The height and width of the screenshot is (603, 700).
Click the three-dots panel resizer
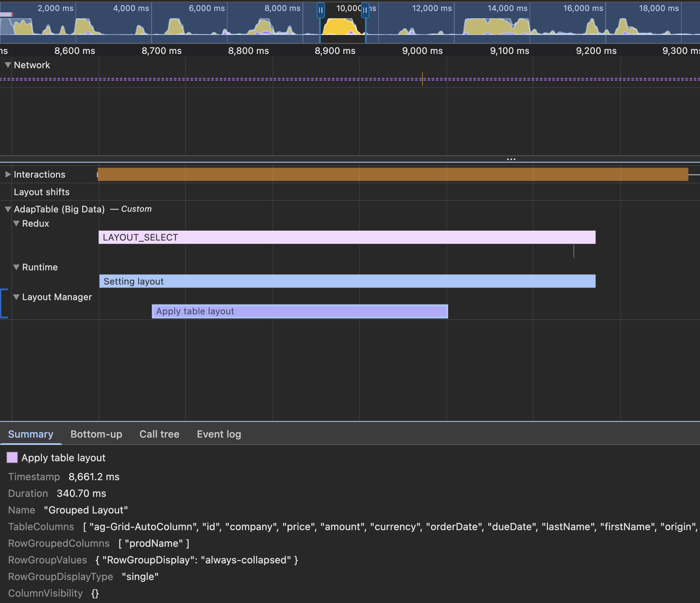point(511,159)
